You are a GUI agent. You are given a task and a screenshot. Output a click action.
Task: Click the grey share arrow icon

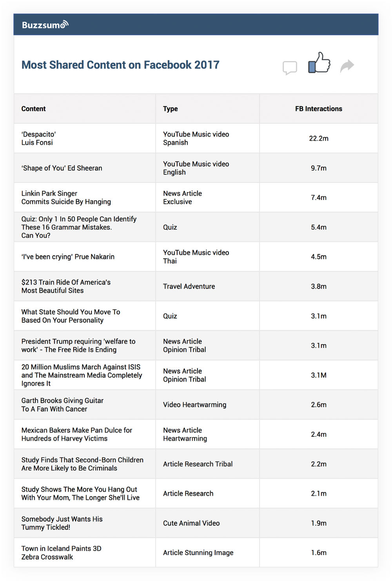point(347,66)
